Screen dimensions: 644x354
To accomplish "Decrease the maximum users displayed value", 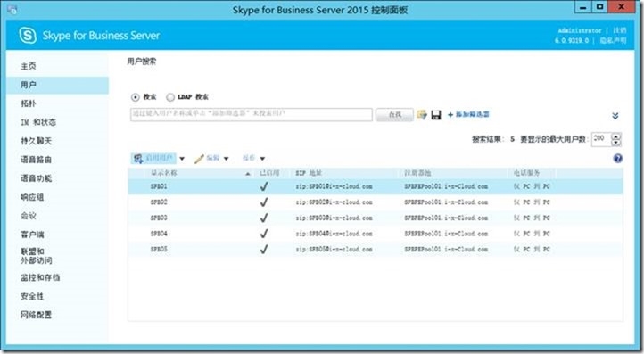I will pyautogui.click(x=616, y=143).
